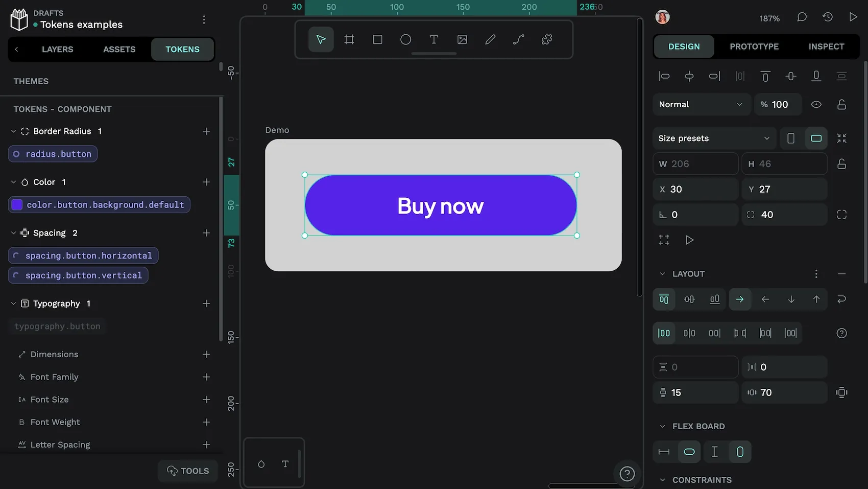Select the Text tool in the toolbar
This screenshot has height=489, width=868.
[x=433, y=39]
